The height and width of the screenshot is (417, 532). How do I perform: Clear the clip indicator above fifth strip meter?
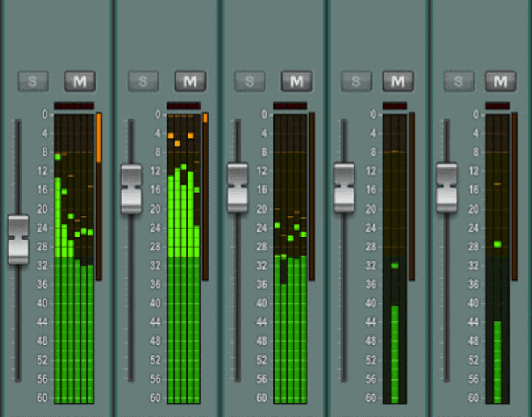pyautogui.click(x=497, y=106)
